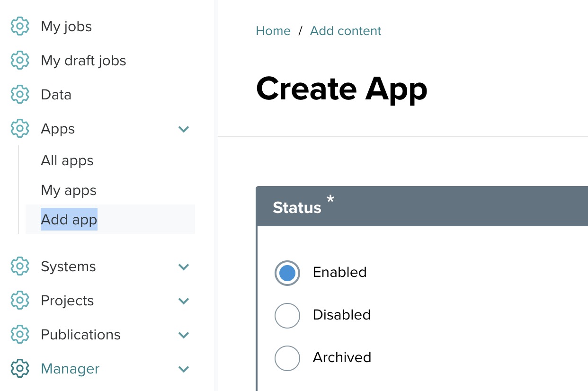Select the highlighted Add app item
The height and width of the screenshot is (391, 588).
69,220
